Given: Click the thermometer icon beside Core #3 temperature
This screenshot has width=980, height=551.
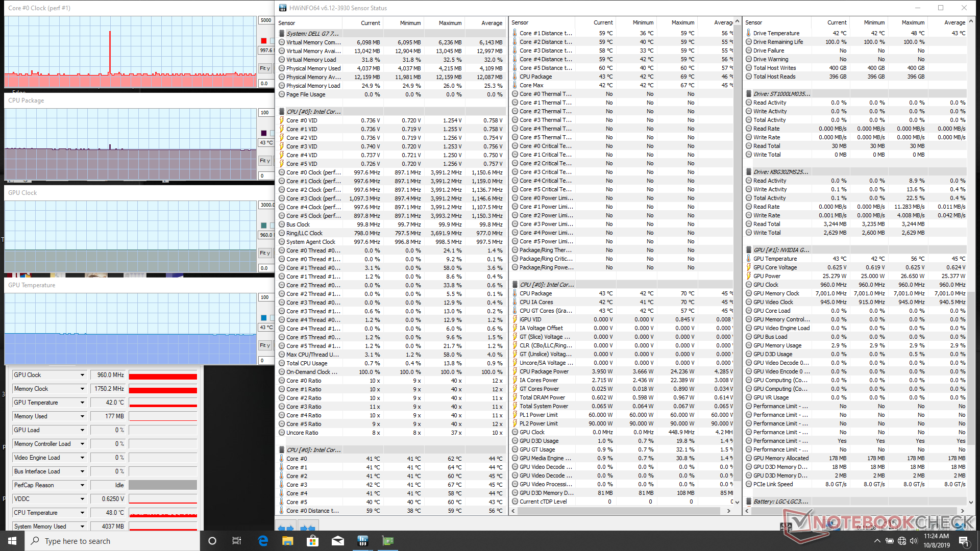Looking at the screenshot, I should pyautogui.click(x=282, y=485).
